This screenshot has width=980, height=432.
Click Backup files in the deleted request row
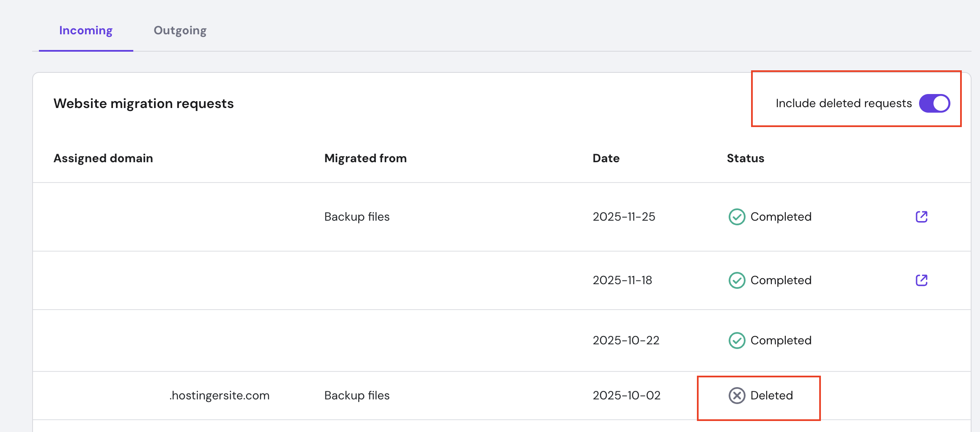(x=357, y=396)
